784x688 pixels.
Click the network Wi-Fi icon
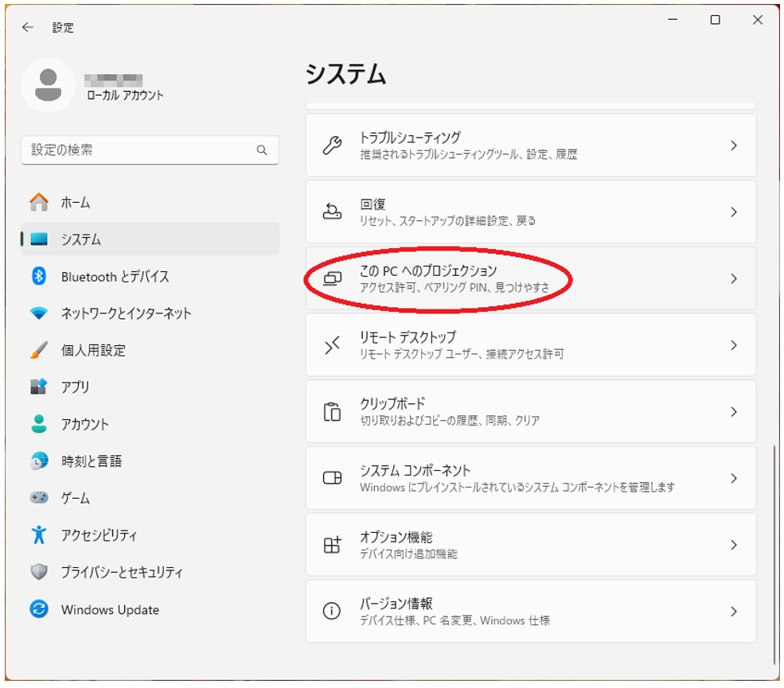point(39,313)
